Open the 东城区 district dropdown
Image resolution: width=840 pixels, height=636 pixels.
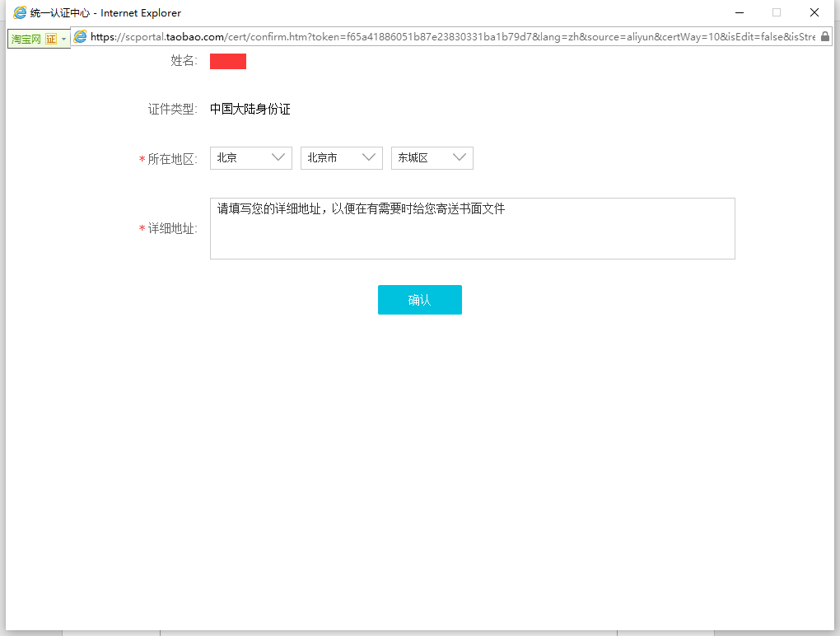point(432,158)
